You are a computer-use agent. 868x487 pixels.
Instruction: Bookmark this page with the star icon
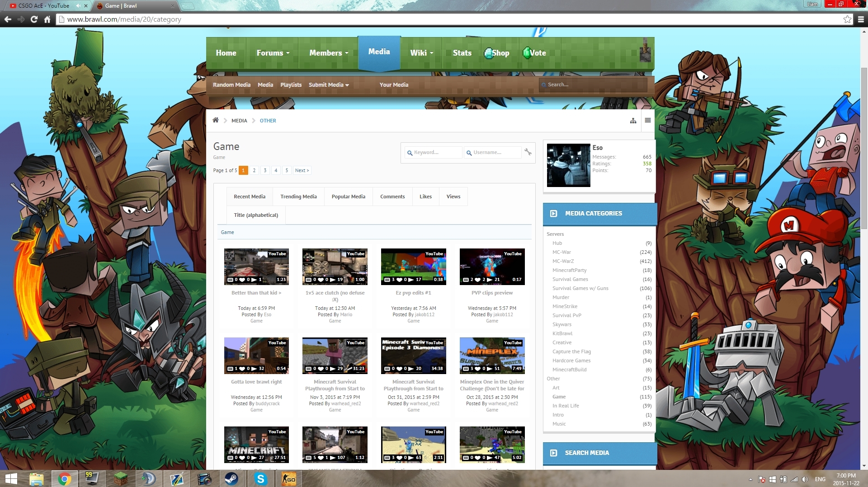[x=847, y=19]
